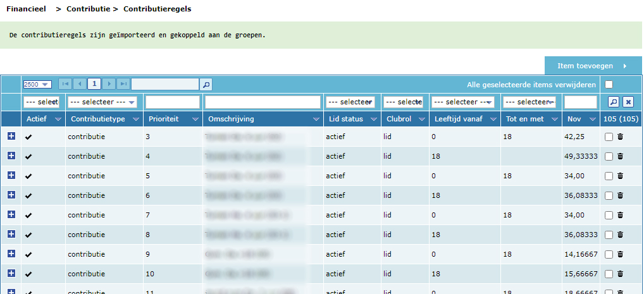Viewport: 644px width, 294px height.
Task: Open the Leeftijd vanaf filter dropdown
Action: 462,102
